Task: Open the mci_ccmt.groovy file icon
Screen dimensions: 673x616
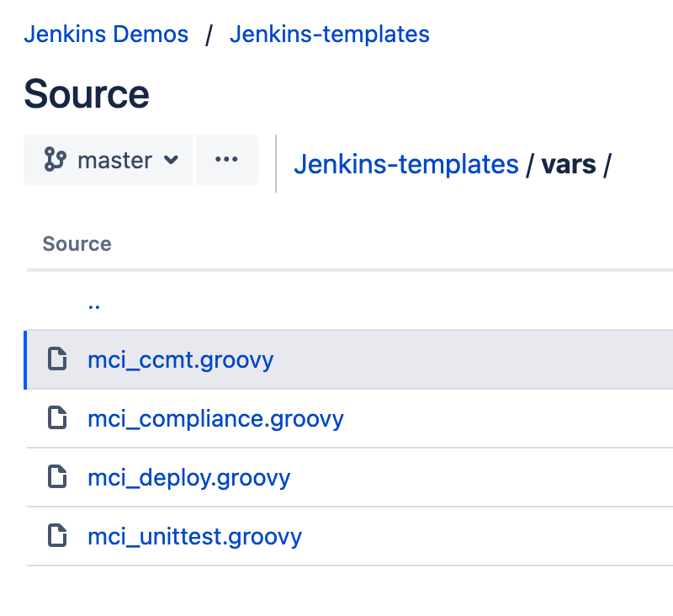Action: 57,360
